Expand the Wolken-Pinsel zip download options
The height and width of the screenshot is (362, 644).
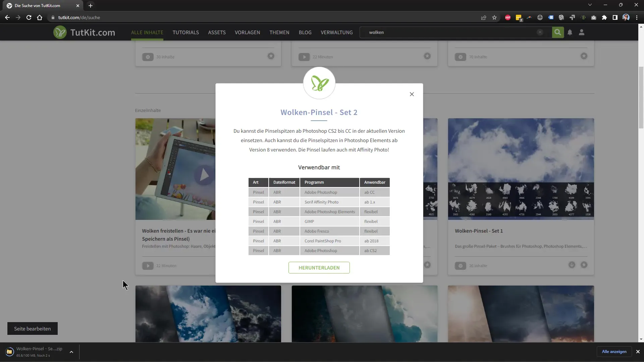tap(71, 352)
